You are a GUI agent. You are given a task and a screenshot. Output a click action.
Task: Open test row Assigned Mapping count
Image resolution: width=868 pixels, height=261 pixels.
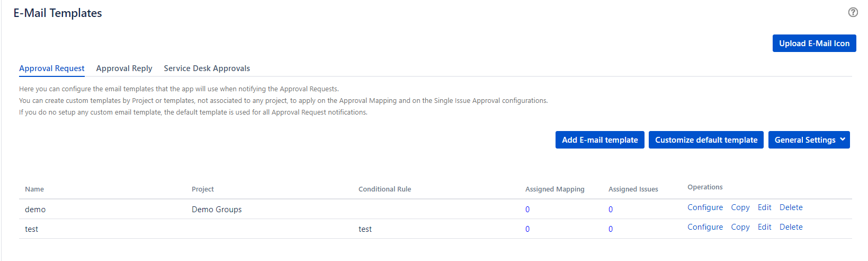click(527, 229)
